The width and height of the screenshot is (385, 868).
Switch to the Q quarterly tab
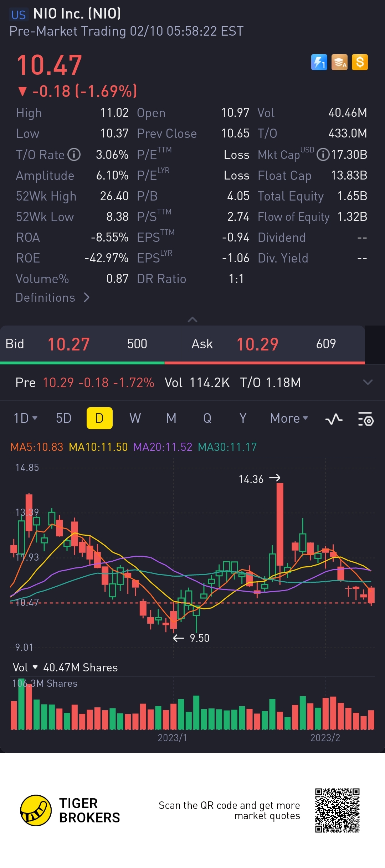207,418
